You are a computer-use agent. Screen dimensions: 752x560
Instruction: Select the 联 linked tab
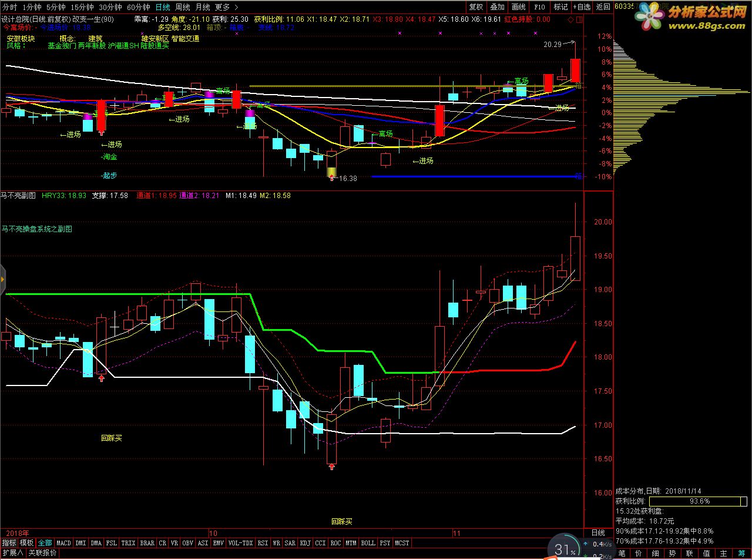pyautogui.click(x=690, y=554)
